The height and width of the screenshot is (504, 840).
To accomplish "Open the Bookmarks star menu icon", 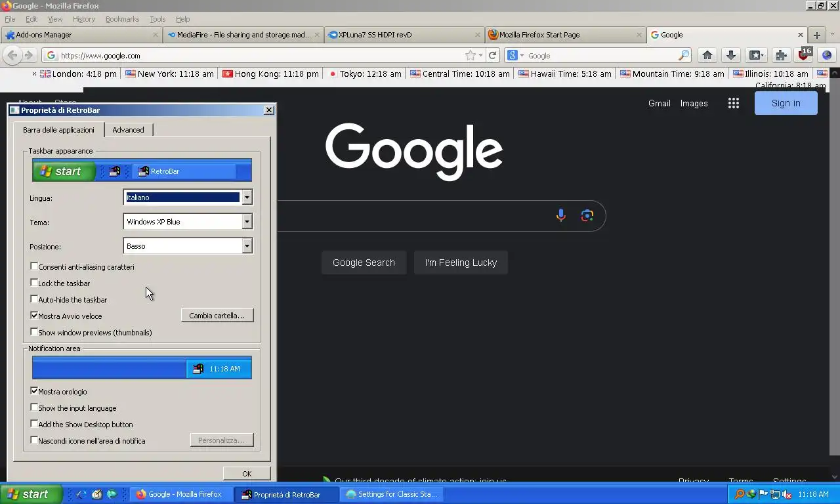I will [756, 56].
